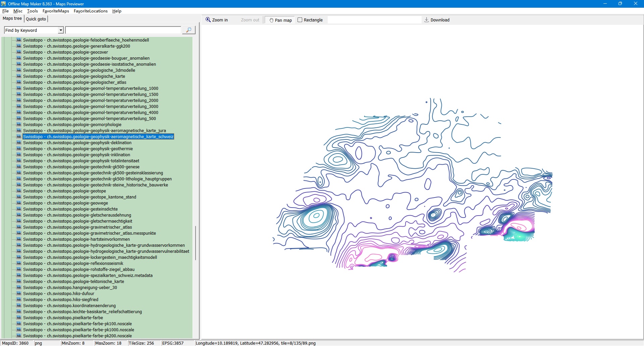Switch to the Quick goto tab
This screenshot has height=346, width=644.
pyautogui.click(x=36, y=19)
